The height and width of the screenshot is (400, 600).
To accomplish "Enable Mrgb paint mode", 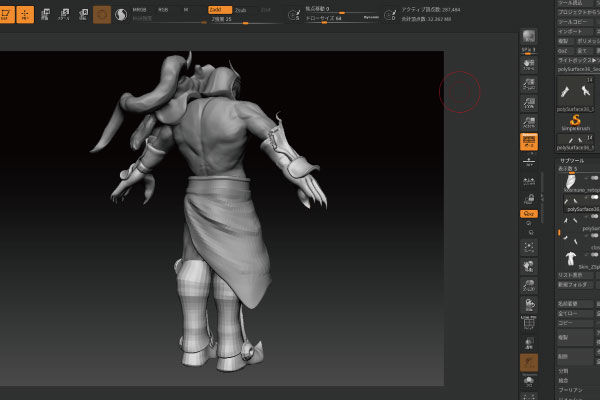I will pos(139,10).
